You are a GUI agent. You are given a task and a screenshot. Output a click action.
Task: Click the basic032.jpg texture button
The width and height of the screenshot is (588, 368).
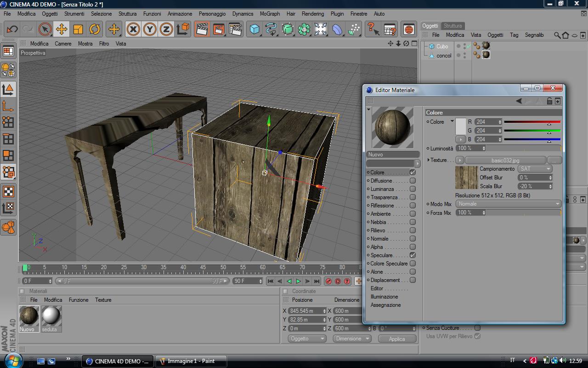pos(505,160)
